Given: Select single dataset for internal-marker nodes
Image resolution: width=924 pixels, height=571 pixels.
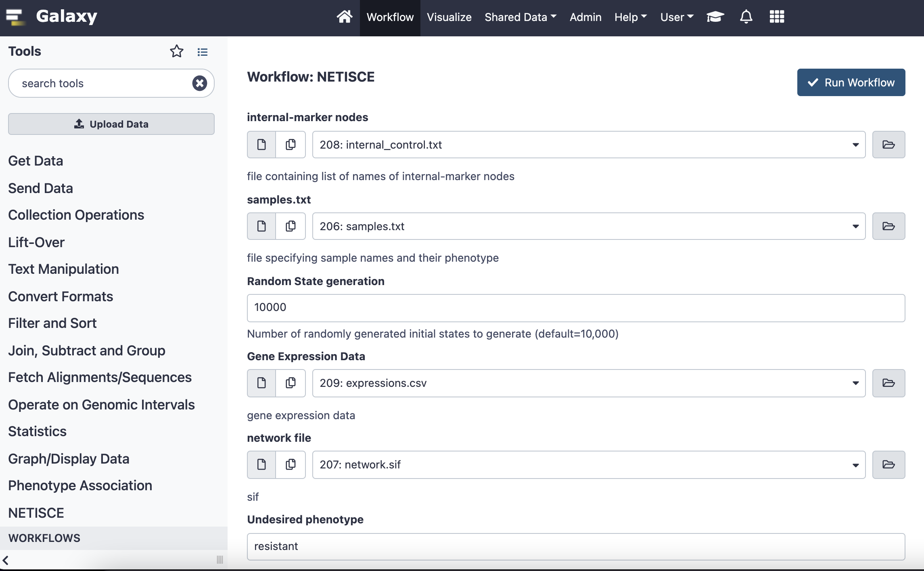Looking at the screenshot, I should point(261,145).
